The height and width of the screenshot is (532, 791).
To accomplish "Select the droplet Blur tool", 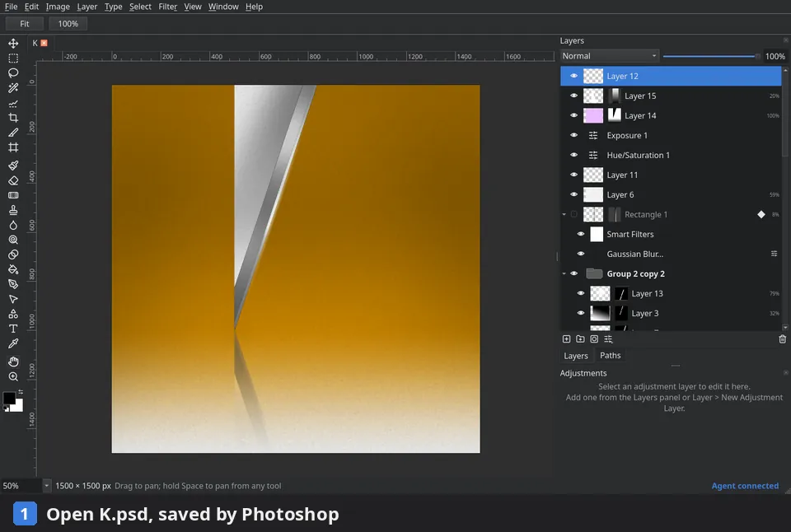I will tap(13, 225).
